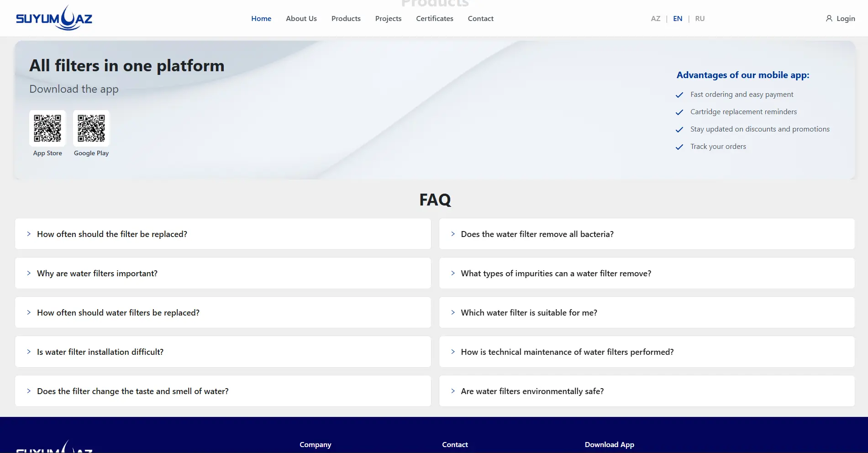Expand 'Does the water filter remove all bacteria?'
The image size is (868, 453).
[537, 234]
